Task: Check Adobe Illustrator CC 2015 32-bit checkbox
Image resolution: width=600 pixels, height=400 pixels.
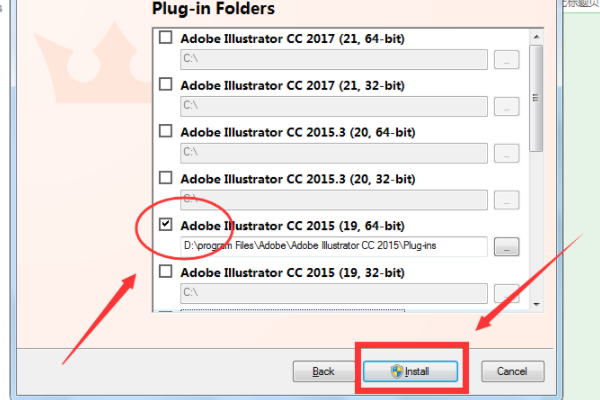Action: pos(165,271)
